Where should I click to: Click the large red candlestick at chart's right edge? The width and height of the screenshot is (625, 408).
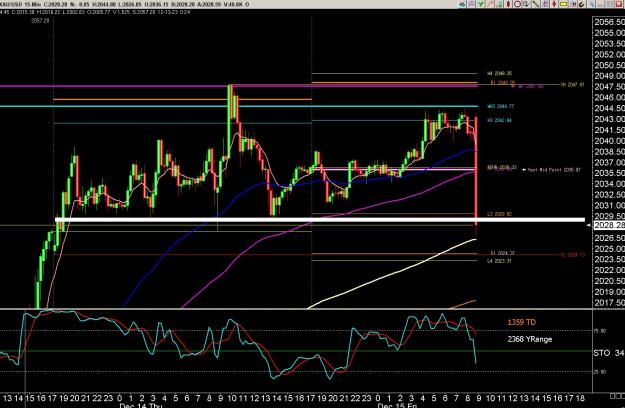(476, 171)
